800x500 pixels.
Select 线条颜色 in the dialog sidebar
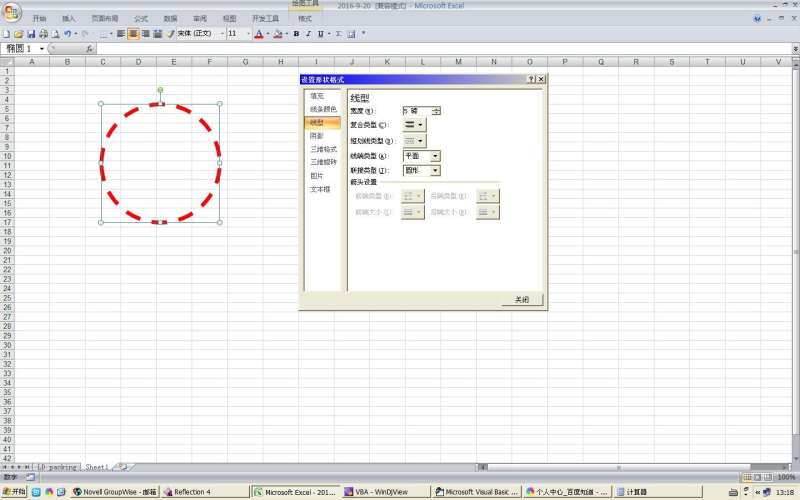(323, 109)
